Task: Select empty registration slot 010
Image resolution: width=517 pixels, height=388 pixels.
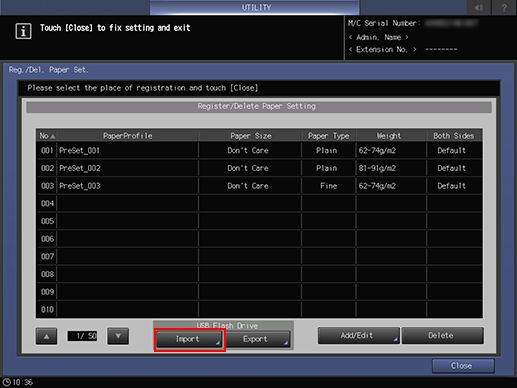Action: (259, 309)
